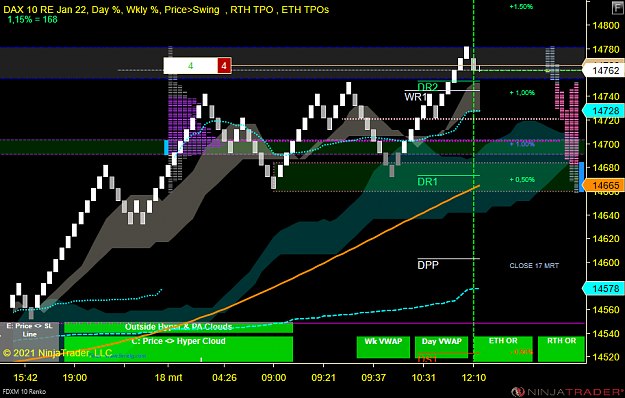Click the 15:42 time axis label
Viewport: 625px width, 398px height.
tap(25, 377)
